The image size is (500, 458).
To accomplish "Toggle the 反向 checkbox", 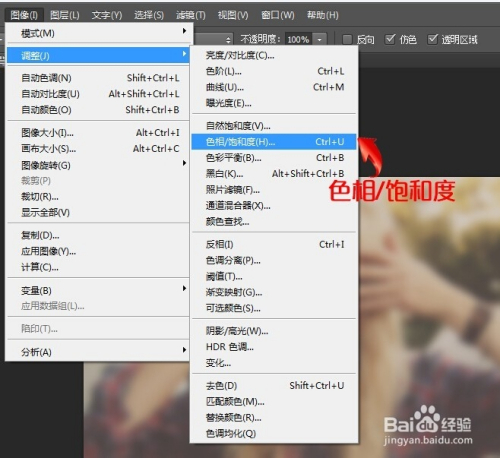I will click(347, 39).
